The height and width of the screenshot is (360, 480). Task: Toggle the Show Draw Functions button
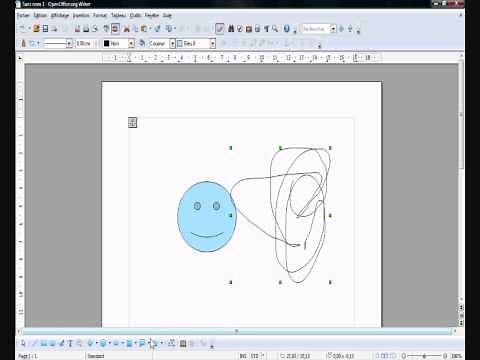(219, 29)
